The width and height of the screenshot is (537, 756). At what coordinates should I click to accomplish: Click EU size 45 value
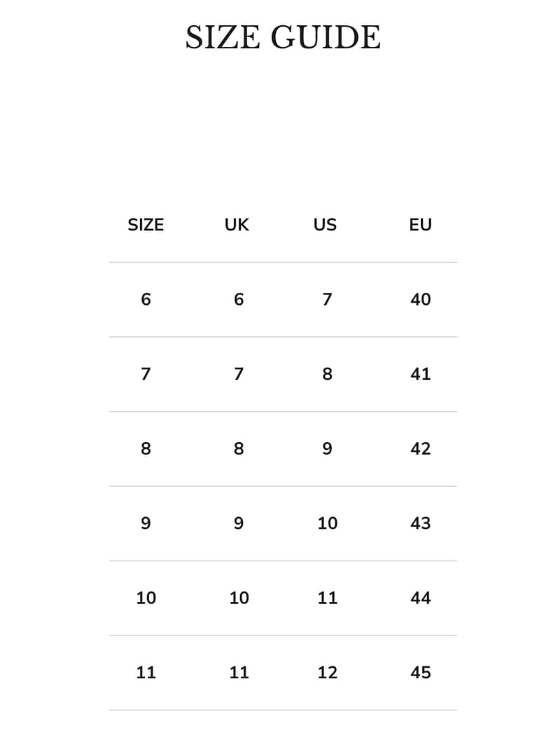coord(420,673)
